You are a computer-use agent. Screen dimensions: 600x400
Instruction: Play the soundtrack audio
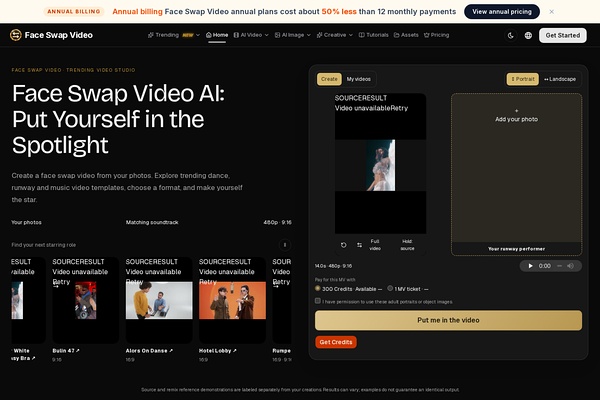point(530,266)
